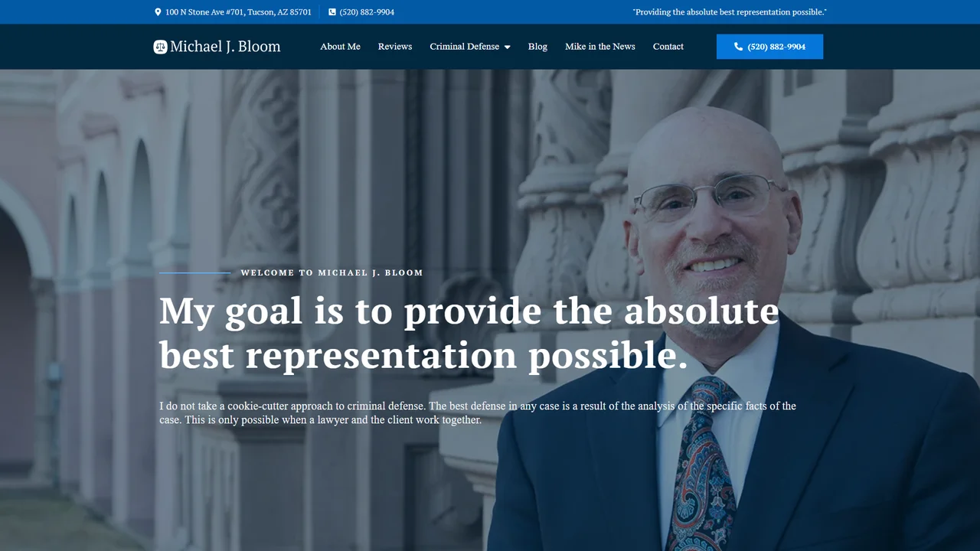
Task: Click the cookie-cutter approach paragraph
Action: 478,412
